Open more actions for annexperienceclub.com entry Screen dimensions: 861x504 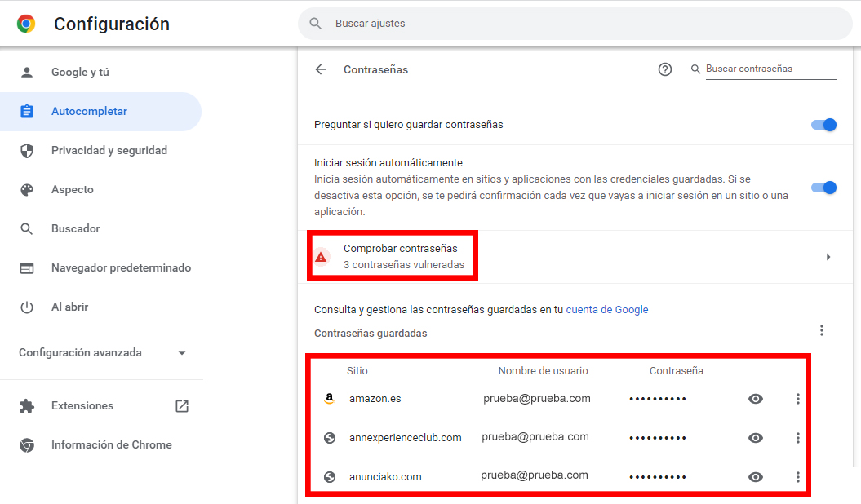pos(798,438)
